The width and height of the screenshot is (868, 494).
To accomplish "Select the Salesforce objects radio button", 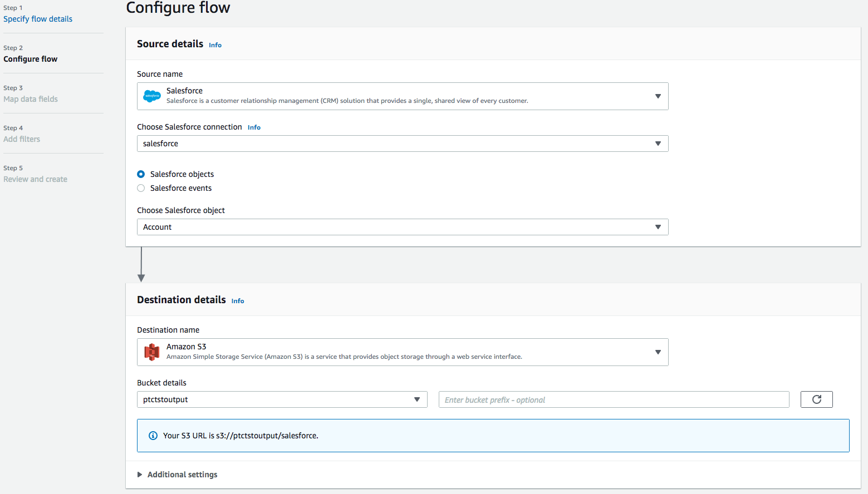I will [x=141, y=174].
